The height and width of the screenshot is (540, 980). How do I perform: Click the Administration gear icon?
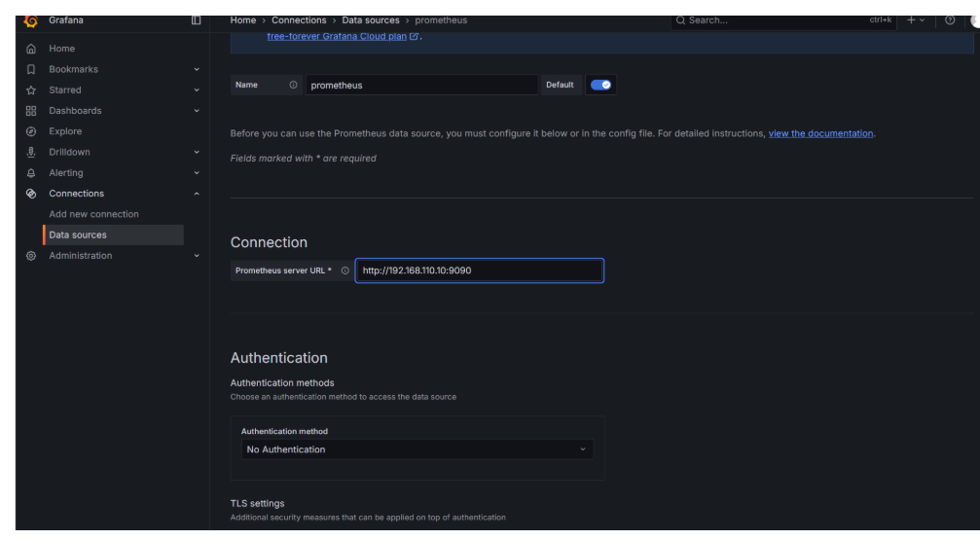(30, 256)
